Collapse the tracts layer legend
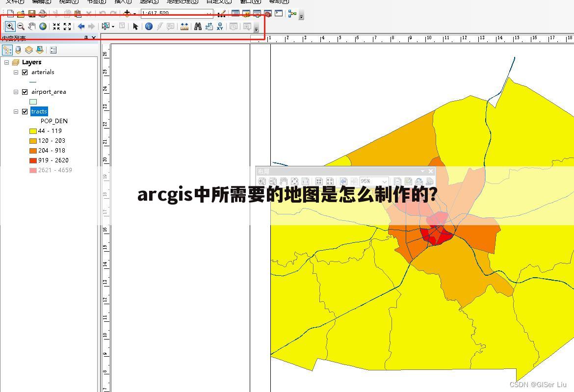Viewport: 574px width, 392px height. tap(16, 112)
